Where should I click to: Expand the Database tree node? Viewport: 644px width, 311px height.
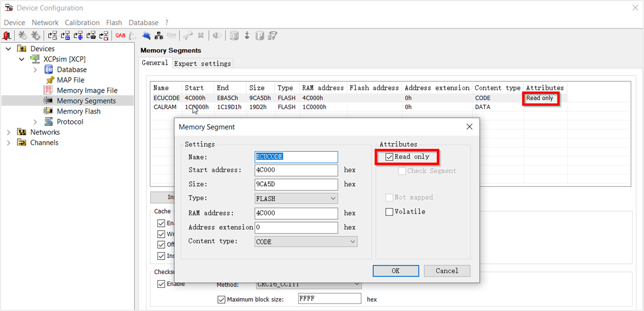35,69
